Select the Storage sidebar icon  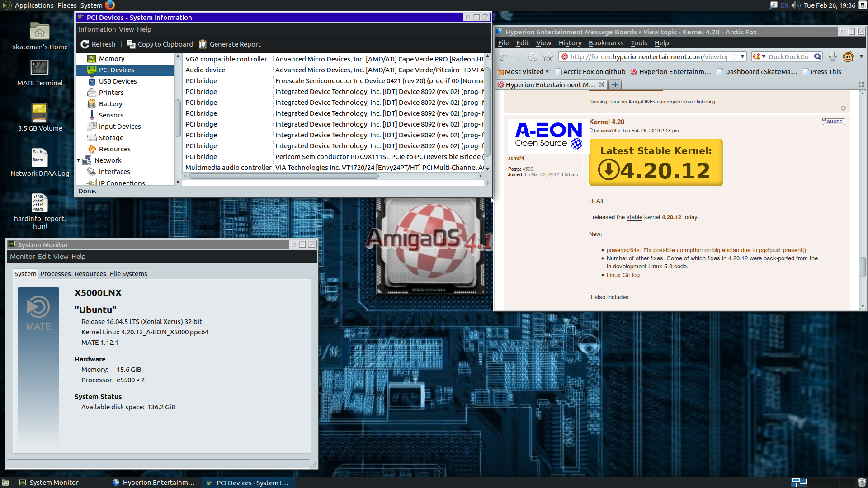click(92, 138)
